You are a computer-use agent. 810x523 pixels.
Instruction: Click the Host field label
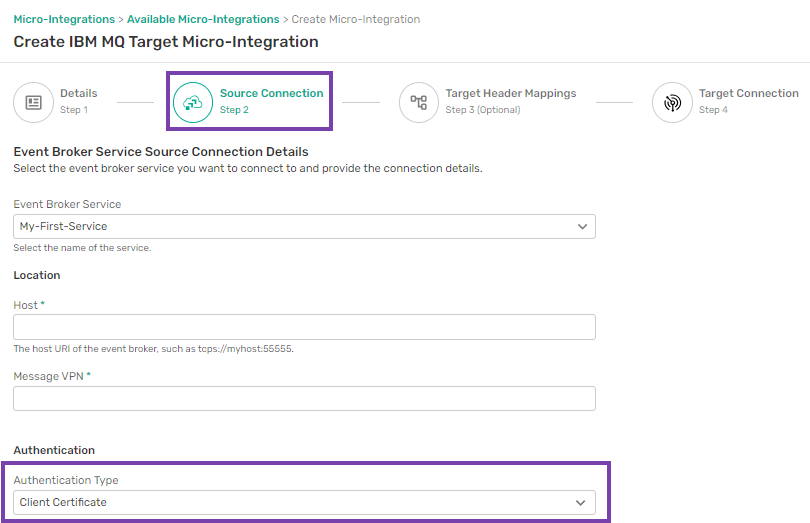click(x=26, y=305)
